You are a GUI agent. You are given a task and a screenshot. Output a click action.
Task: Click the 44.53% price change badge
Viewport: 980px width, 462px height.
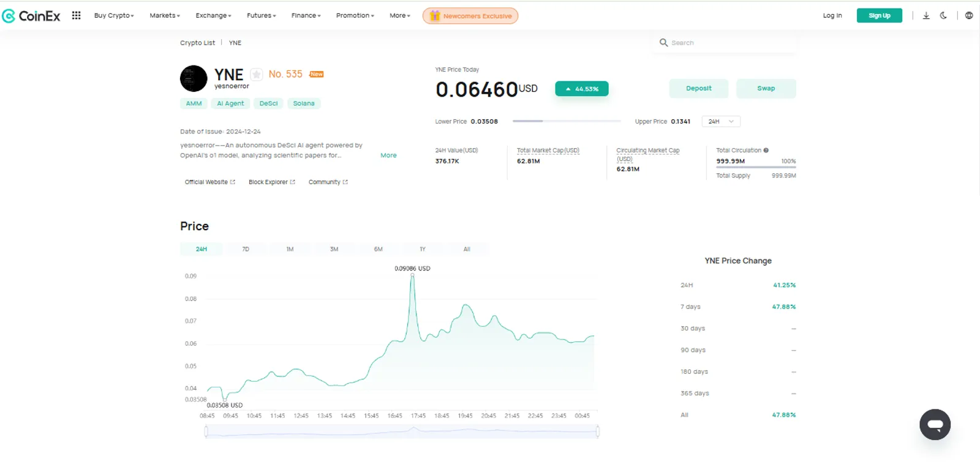pos(582,89)
